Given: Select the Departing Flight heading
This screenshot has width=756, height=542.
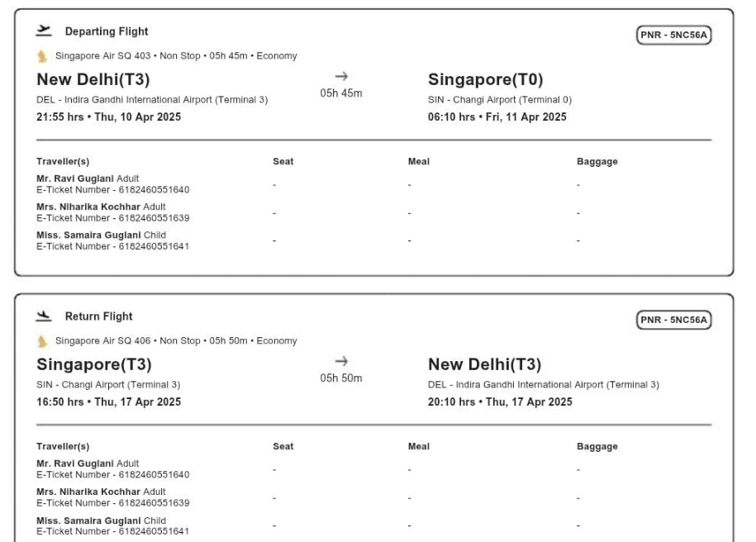Looking at the screenshot, I should click(x=107, y=31).
